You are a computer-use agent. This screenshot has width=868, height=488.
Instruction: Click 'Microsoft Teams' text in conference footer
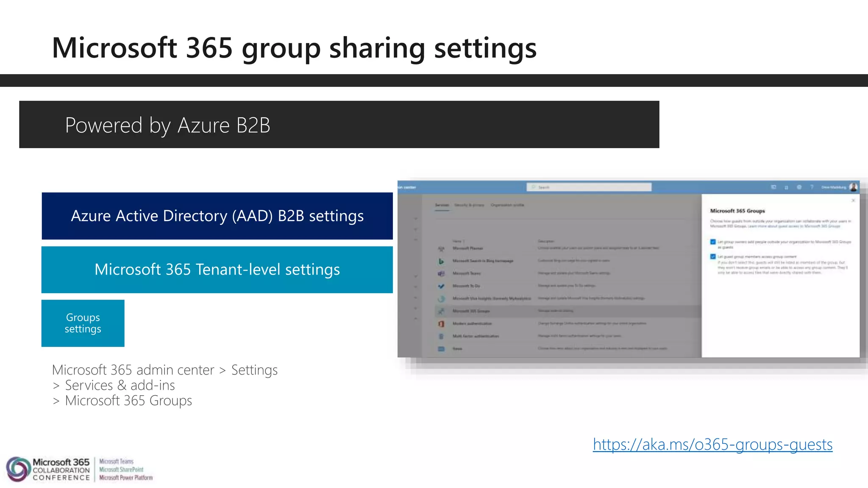click(x=116, y=462)
